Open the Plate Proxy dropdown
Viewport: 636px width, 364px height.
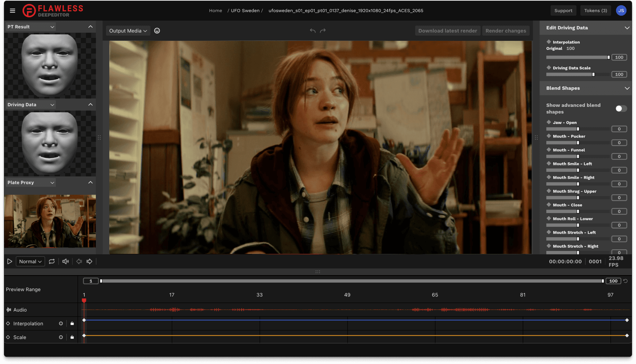coord(31,183)
